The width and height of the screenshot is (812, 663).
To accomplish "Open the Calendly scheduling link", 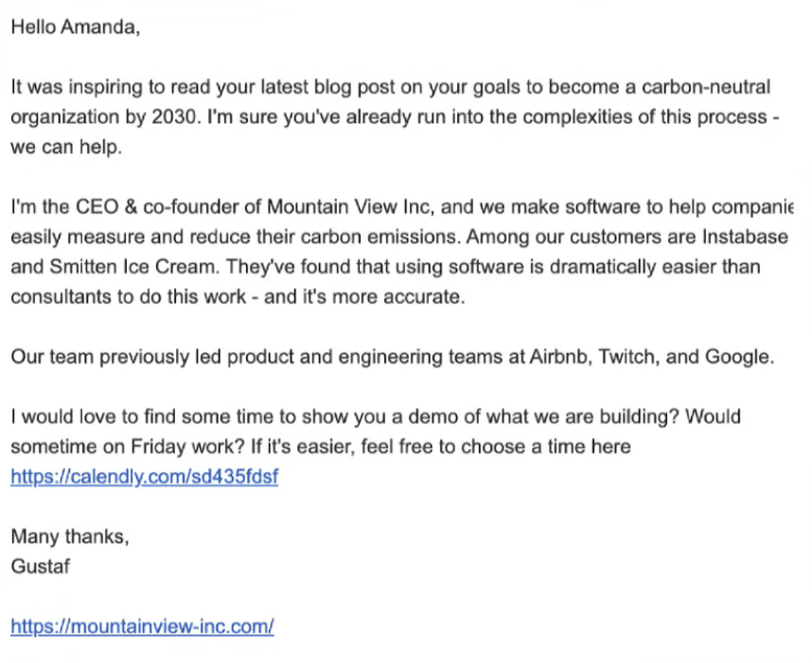I will coord(144,477).
